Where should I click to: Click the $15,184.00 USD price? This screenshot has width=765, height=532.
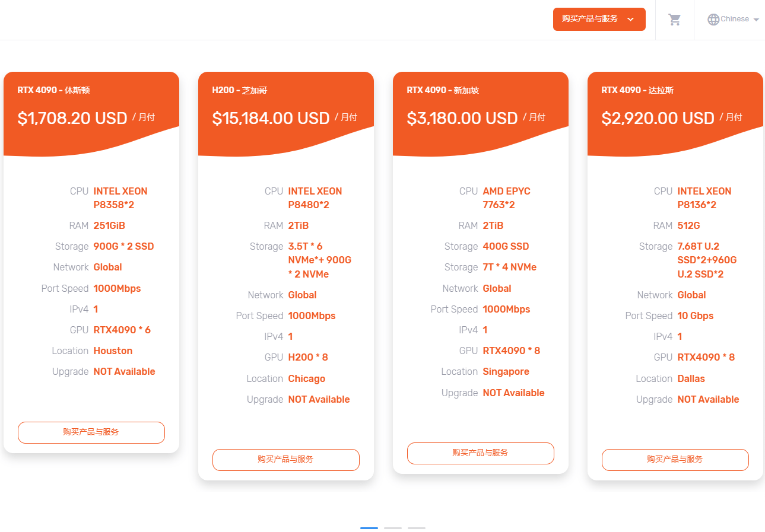(x=271, y=118)
